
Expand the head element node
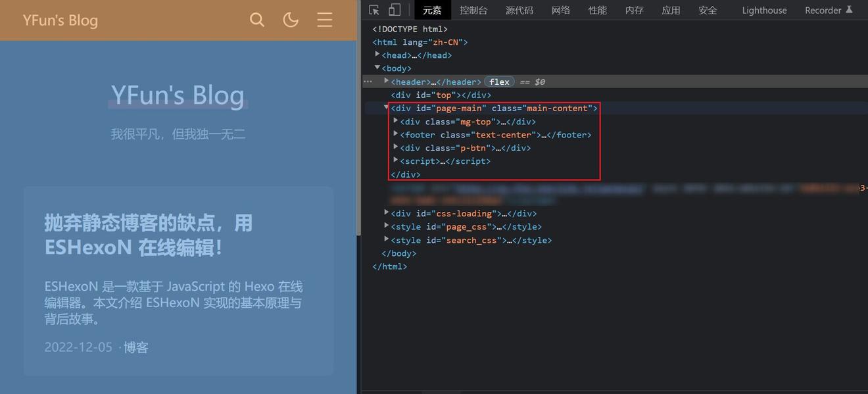point(377,55)
